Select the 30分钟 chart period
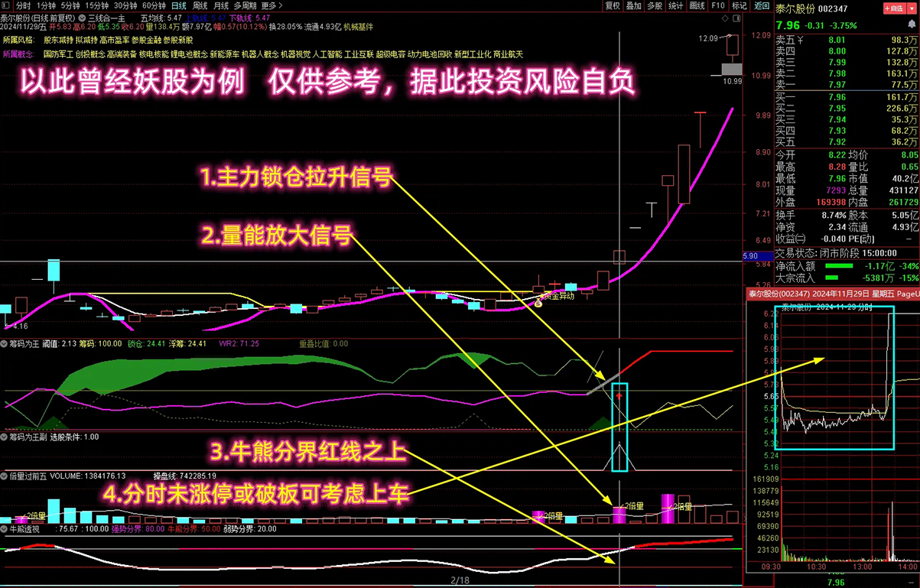920x588 pixels. click(125, 5)
